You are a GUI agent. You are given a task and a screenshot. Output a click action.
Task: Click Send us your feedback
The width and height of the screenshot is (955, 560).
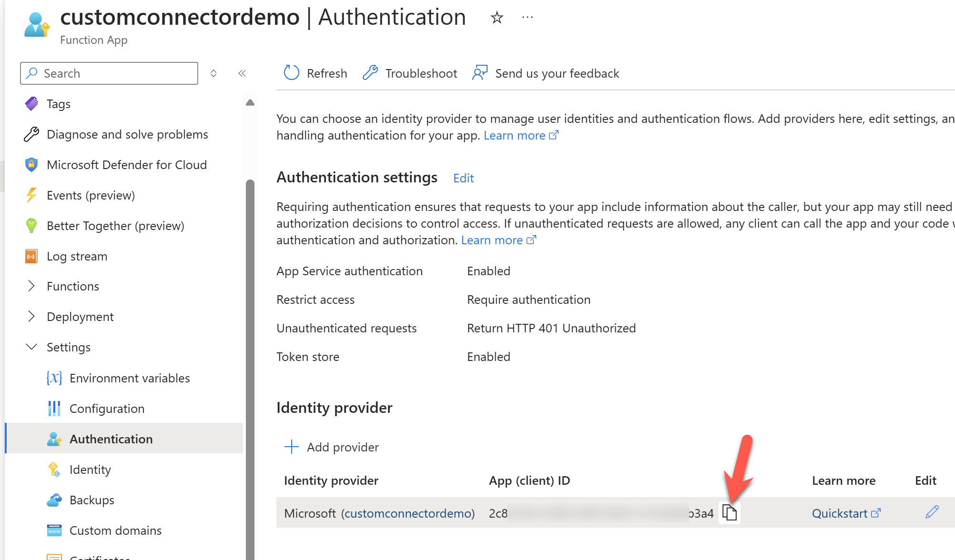click(x=545, y=73)
